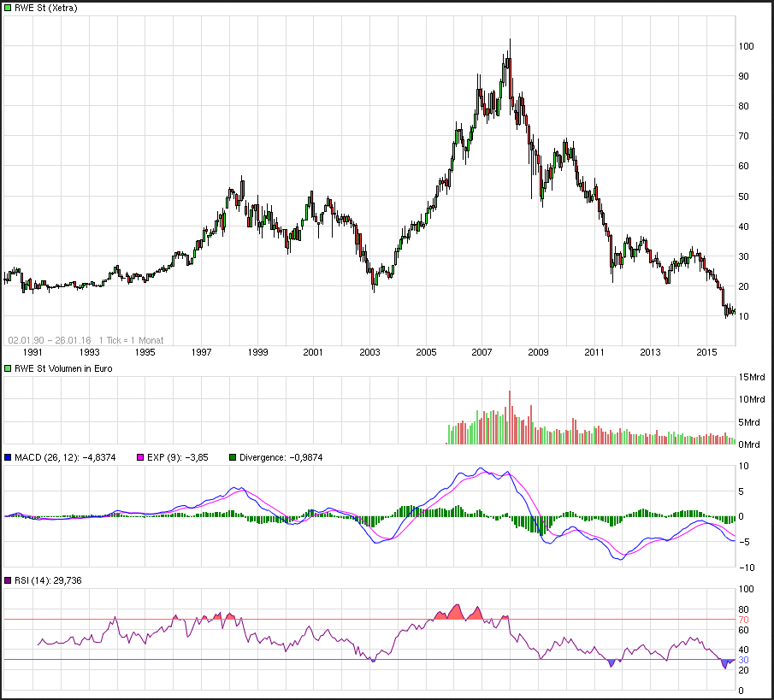The width and height of the screenshot is (774, 700).
Task: Select the "RWE St Volumen in Euro" label
Action: tap(63, 368)
